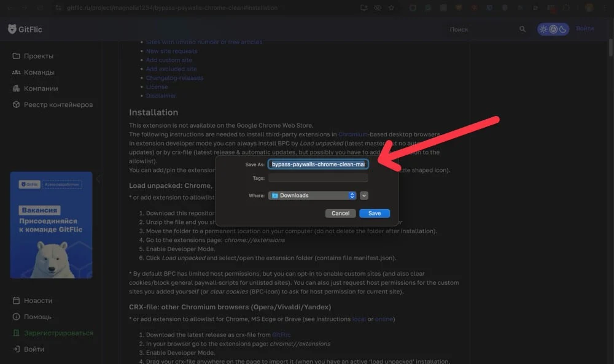
Task: Click browser forward arrow
Action: [x=25, y=7]
